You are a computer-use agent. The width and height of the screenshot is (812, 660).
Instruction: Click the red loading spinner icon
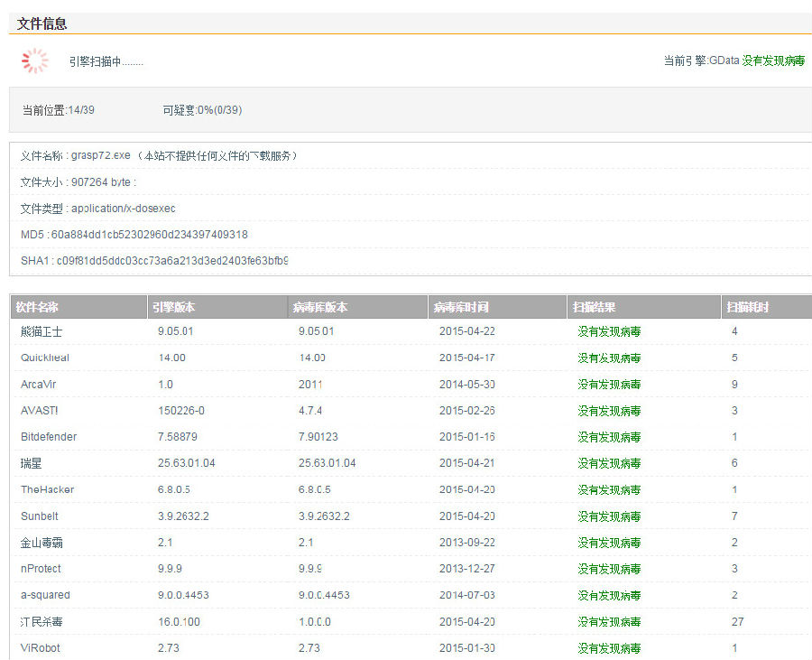pos(34,61)
